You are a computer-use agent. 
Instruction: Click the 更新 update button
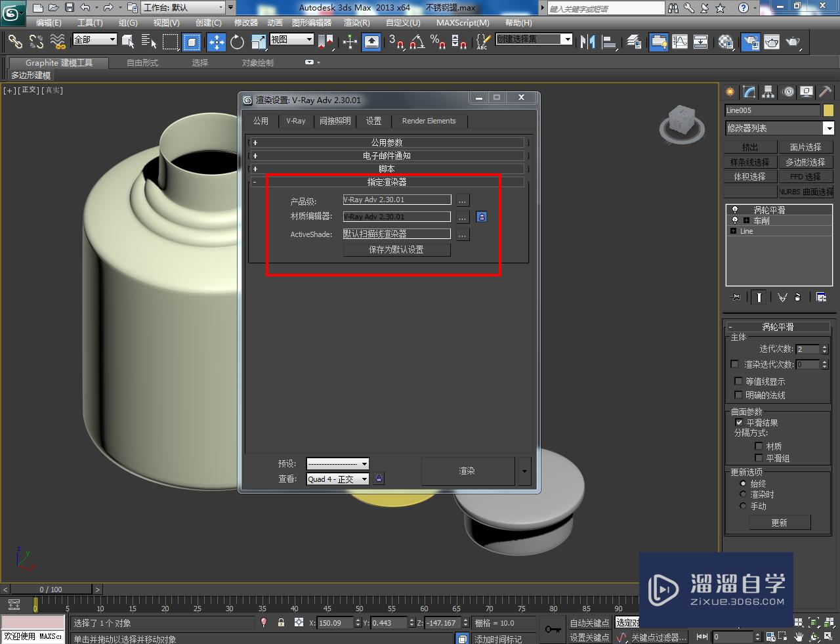(x=780, y=523)
